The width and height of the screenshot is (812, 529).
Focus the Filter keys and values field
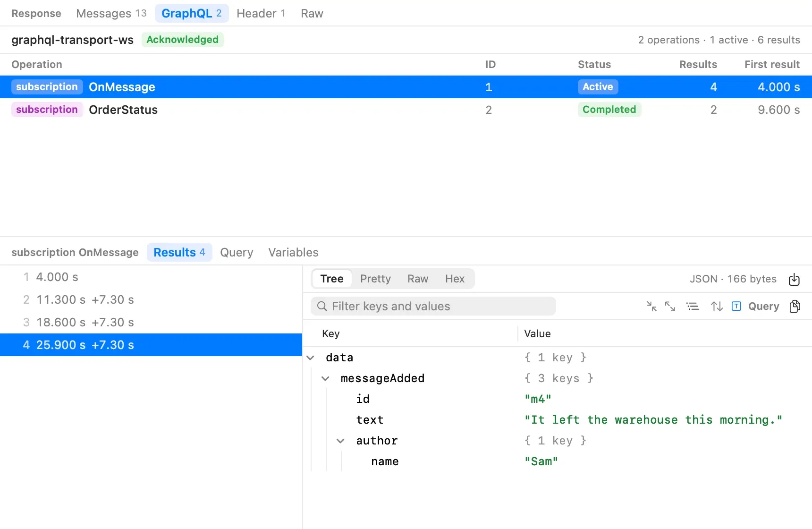point(433,306)
